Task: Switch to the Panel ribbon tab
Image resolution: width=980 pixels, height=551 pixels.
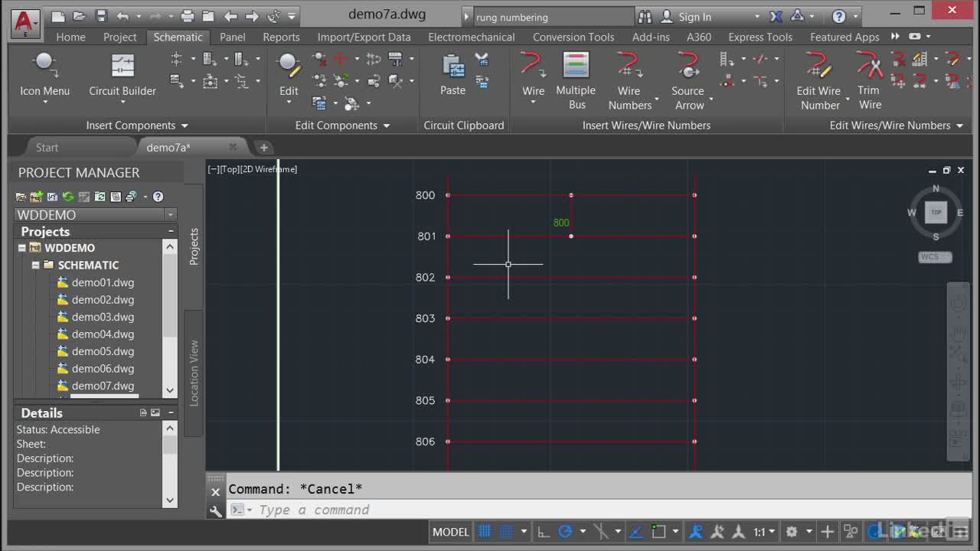Action: [233, 37]
